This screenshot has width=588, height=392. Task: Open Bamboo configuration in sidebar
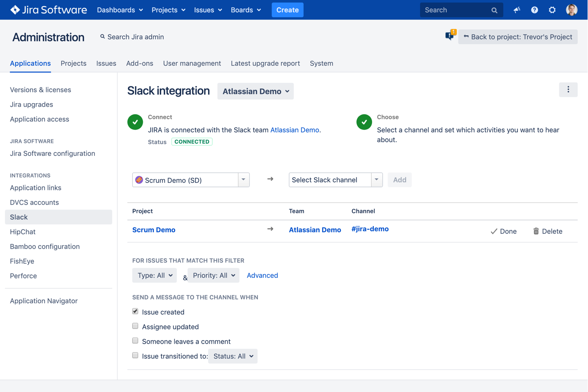click(x=45, y=247)
